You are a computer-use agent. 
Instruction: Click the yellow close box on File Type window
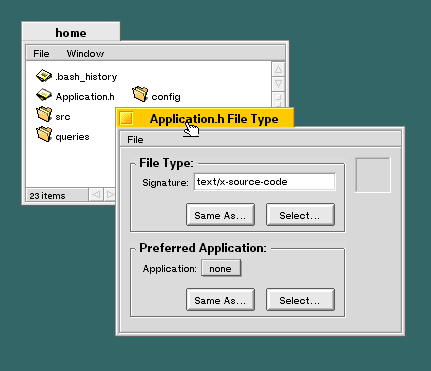pos(126,118)
